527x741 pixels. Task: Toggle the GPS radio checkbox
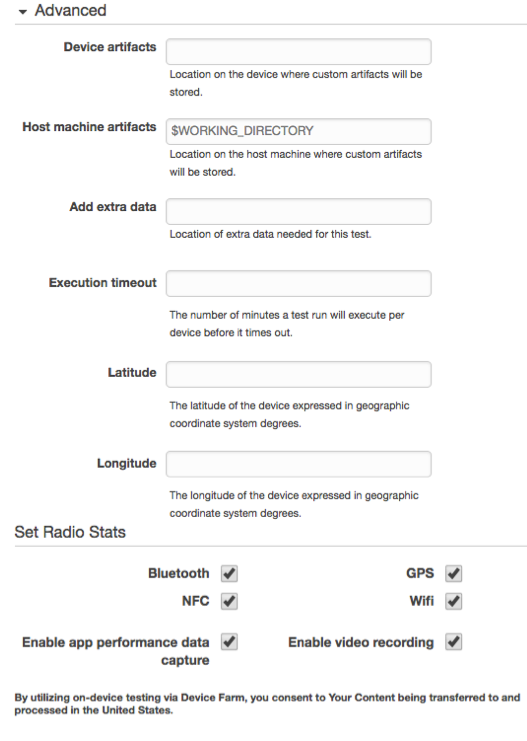tap(454, 574)
